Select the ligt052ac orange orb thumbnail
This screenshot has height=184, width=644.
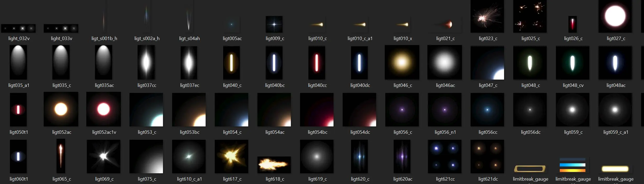pos(61,109)
